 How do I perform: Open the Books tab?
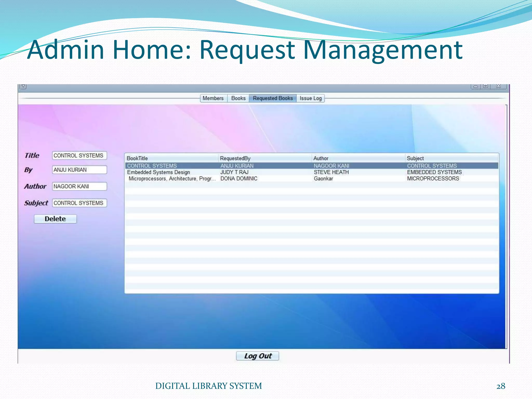point(238,98)
